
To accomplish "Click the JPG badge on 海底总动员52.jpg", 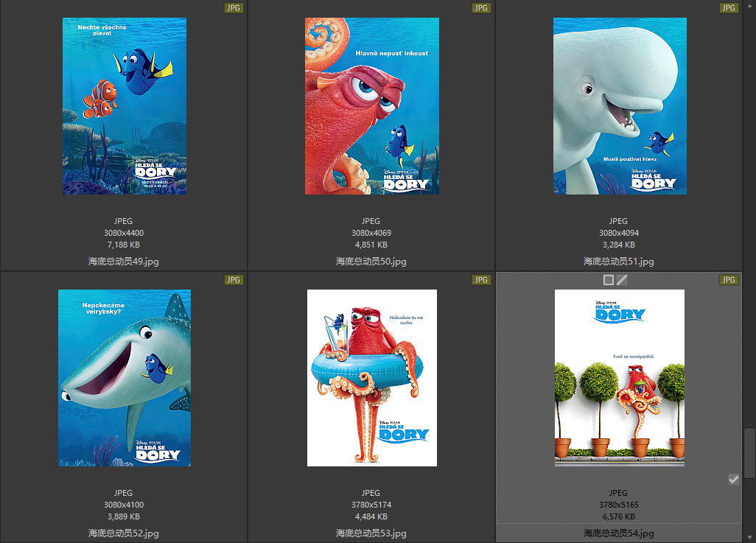I will pyautogui.click(x=234, y=280).
